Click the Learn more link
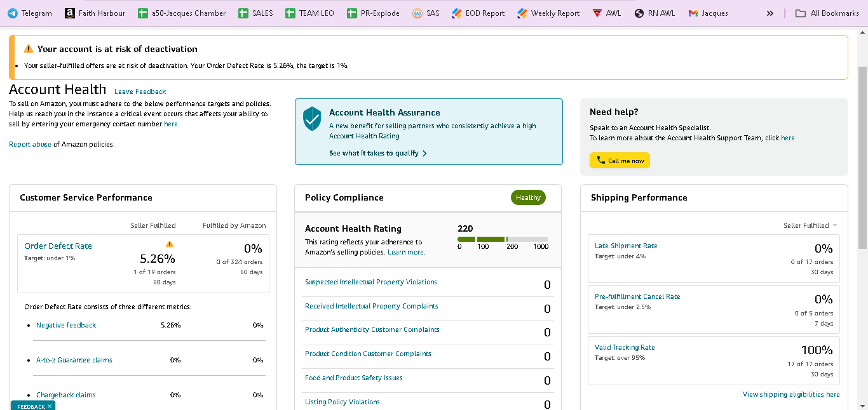868x410 pixels. click(406, 252)
